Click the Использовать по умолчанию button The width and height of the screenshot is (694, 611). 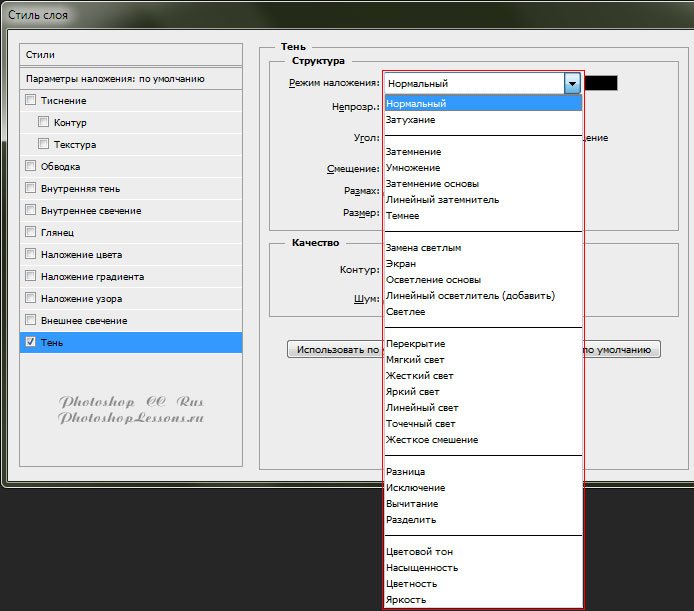click(x=334, y=349)
